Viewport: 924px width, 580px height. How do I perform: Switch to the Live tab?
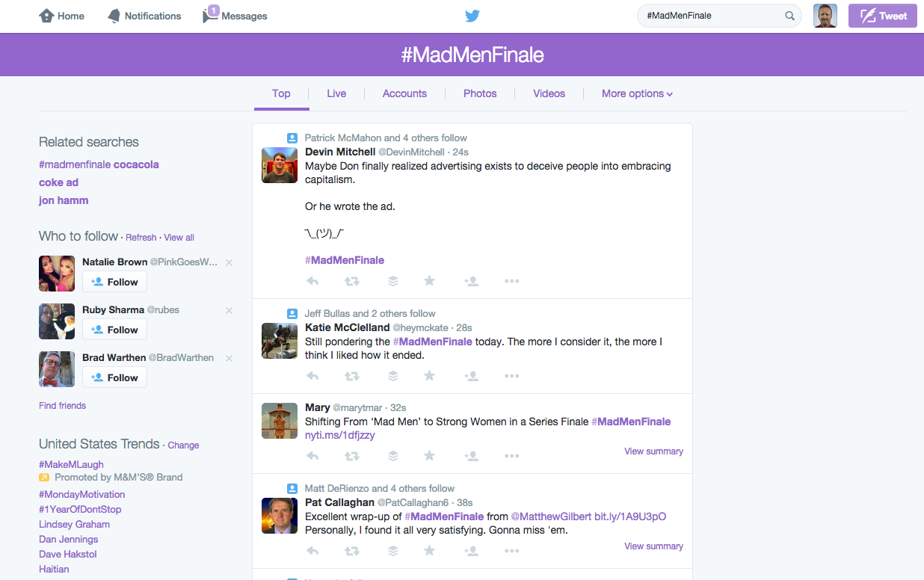pyautogui.click(x=336, y=93)
